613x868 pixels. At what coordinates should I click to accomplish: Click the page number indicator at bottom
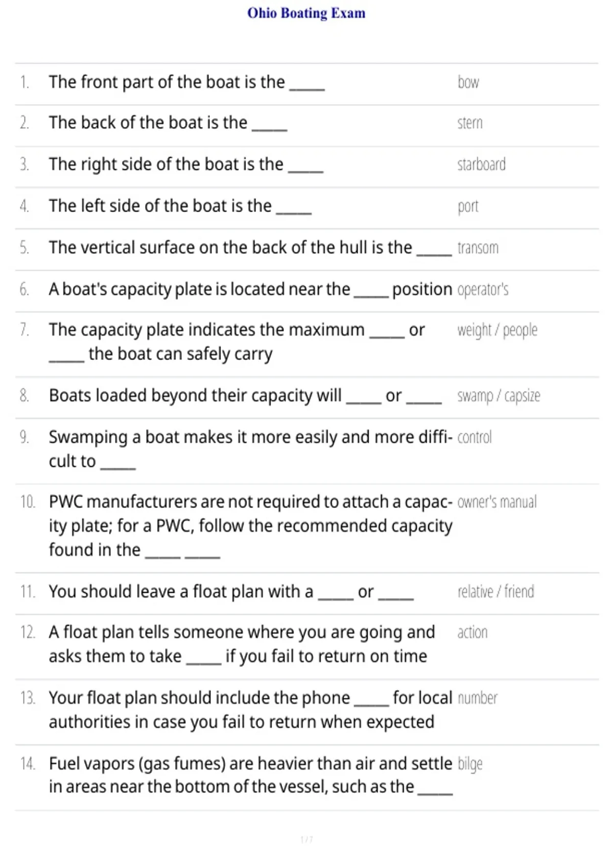(306, 839)
